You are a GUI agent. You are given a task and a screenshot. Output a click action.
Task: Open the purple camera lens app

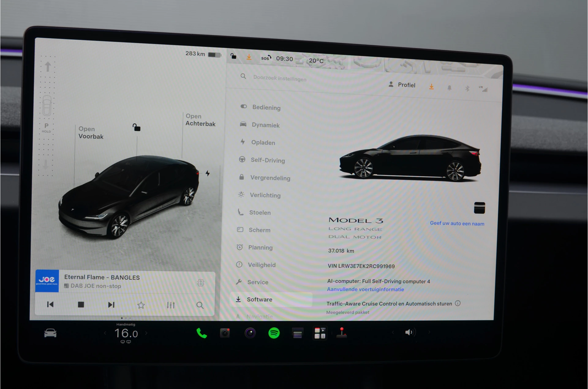pos(250,333)
